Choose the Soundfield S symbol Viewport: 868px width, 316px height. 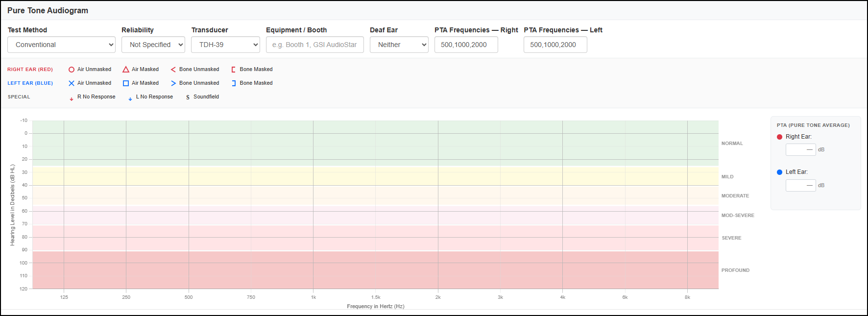(x=188, y=97)
